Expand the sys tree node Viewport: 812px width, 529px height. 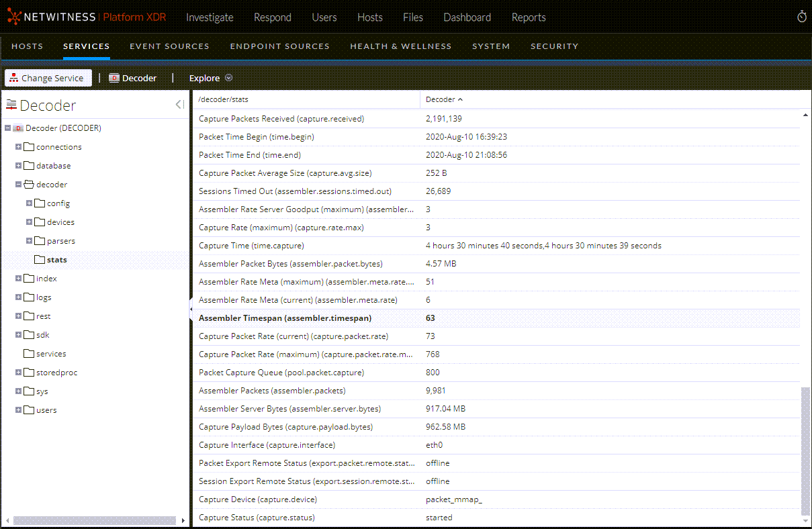click(18, 391)
